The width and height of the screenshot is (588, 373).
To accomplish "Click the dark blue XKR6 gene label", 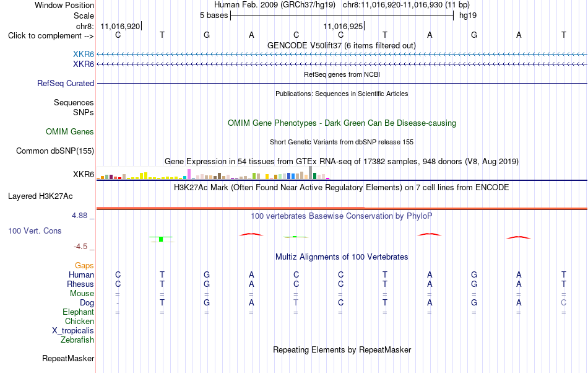I will [x=84, y=64].
